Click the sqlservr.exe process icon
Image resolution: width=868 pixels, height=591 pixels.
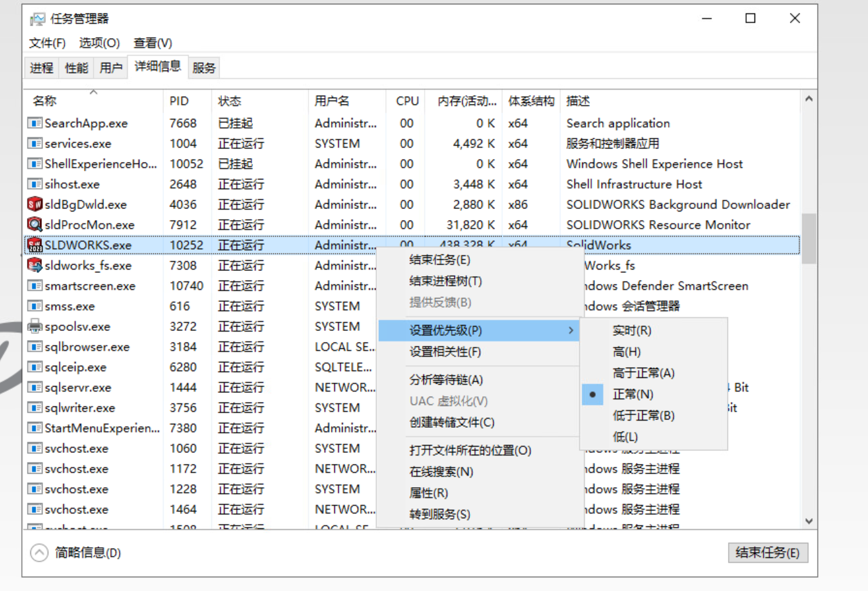coord(35,387)
